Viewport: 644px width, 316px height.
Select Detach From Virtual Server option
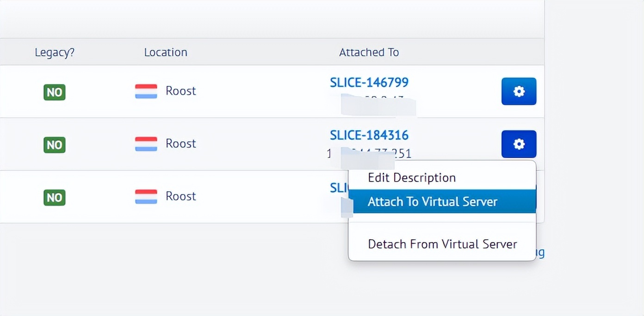(x=442, y=244)
